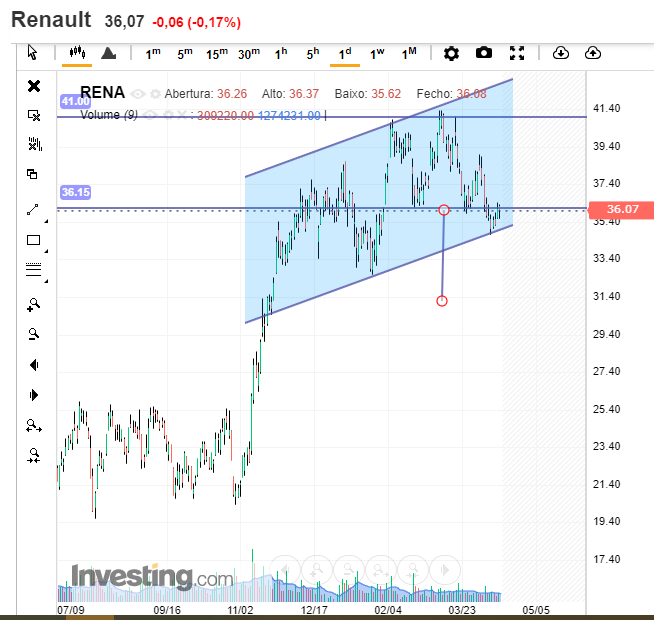Click the RENA symbol label
654x620 pixels.
[x=102, y=92]
